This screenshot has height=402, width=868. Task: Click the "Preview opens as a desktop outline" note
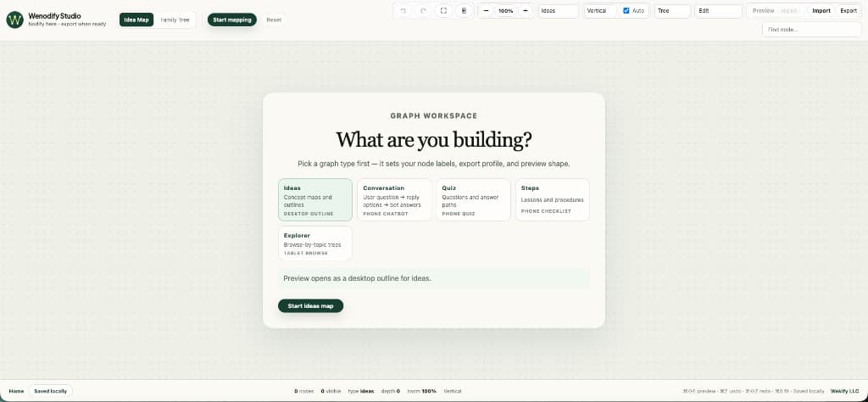pos(434,278)
